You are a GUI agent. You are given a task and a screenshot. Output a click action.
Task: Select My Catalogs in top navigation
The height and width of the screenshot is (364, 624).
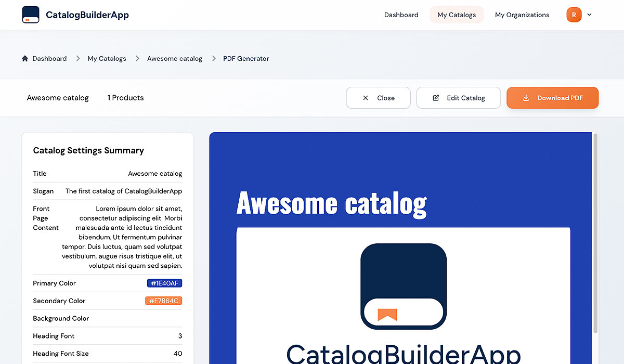click(x=457, y=15)
